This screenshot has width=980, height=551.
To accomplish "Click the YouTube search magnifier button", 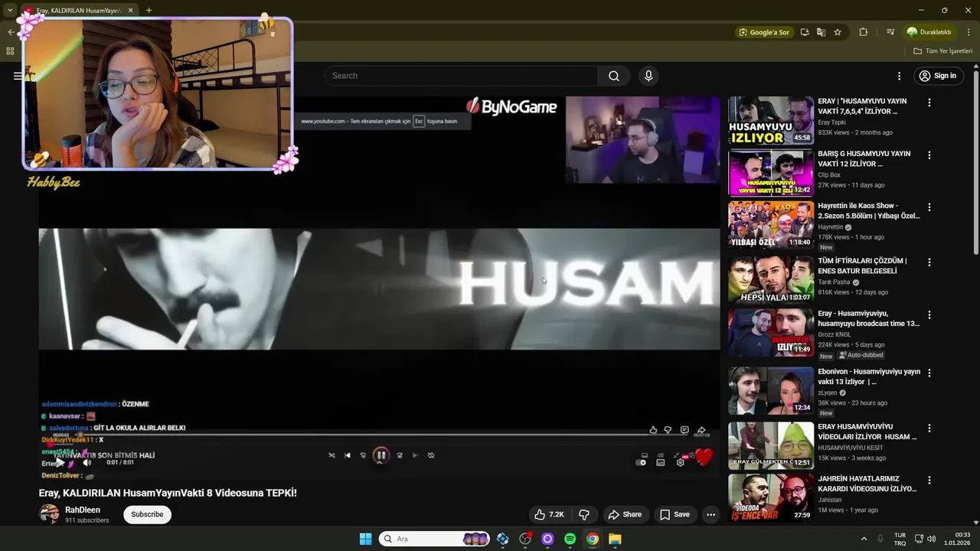I will [613, 76].
